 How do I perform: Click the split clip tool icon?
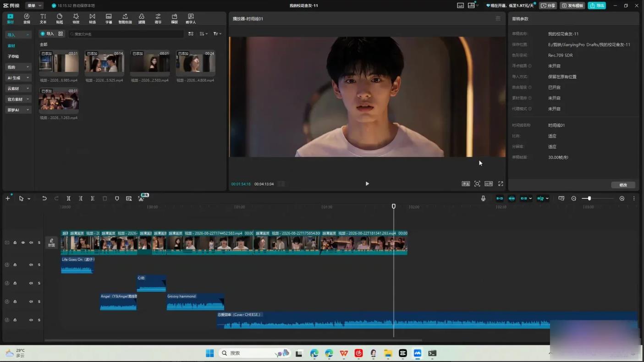(x=68, y=198)
